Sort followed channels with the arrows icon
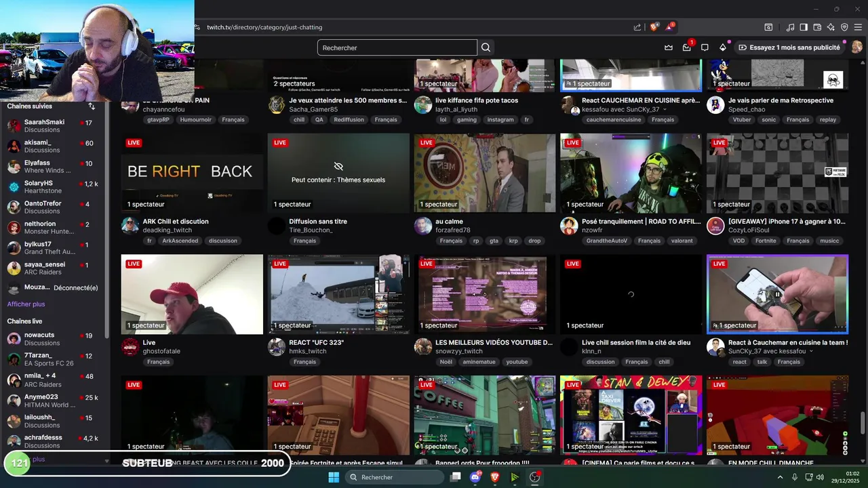Image resolution: width=868 pixels, height=488 pixels. point(92,106)
